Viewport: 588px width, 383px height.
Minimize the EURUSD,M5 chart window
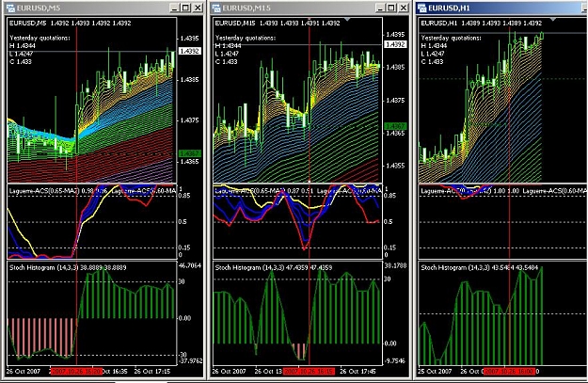(174, 8)
